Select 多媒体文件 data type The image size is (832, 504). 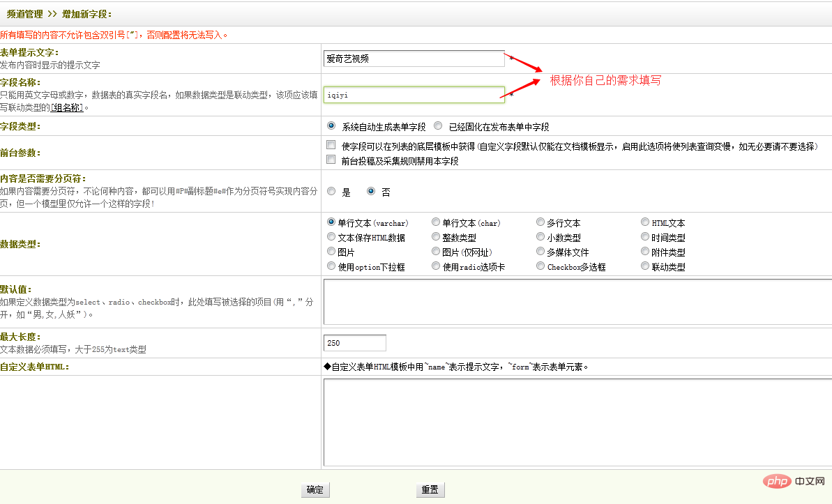tap(540, 252)
